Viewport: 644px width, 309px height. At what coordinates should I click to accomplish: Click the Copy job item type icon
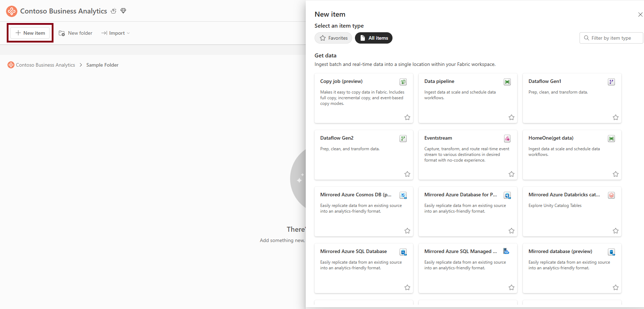[x=403, y=82]
